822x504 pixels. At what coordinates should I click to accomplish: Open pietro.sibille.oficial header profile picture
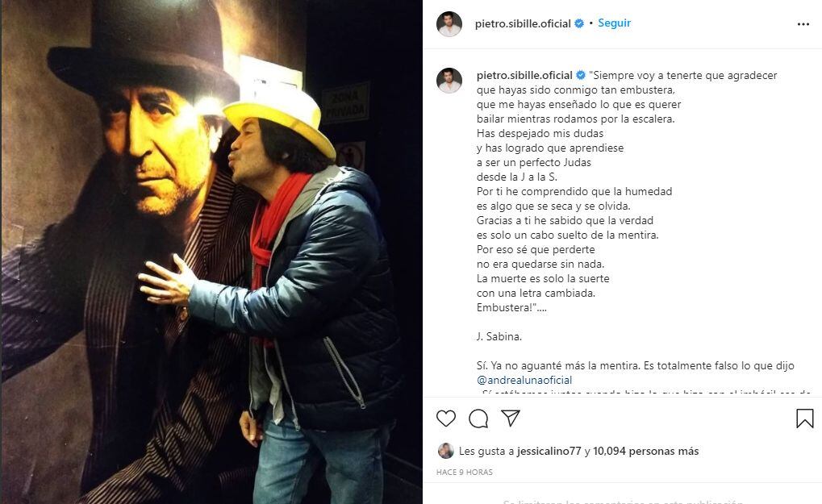point(449,23)
